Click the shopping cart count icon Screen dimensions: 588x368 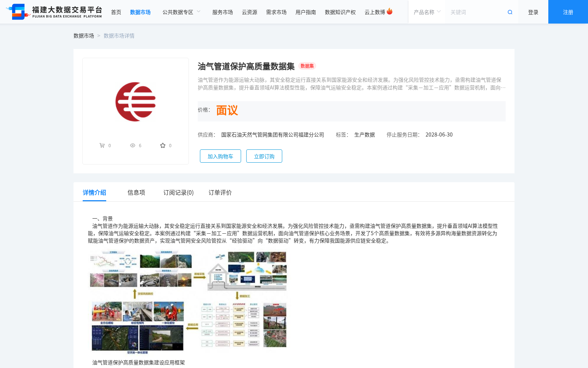pyautogui.click(x=102, y=145)
